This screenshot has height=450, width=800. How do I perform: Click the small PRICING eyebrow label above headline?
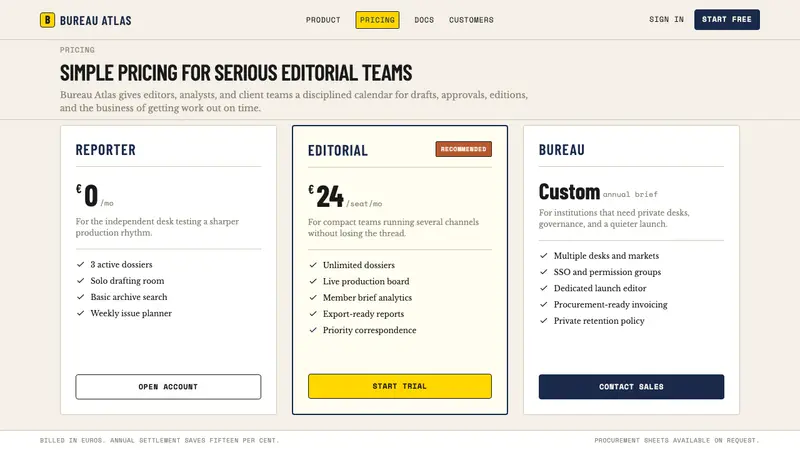tap(77, 49)
